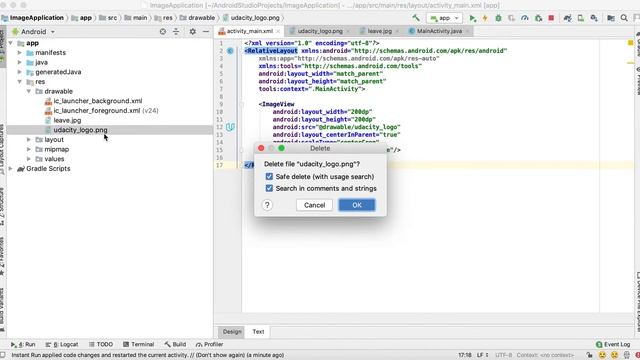
Task: Open the app run configuration dropdown
Action: (444, 18)
